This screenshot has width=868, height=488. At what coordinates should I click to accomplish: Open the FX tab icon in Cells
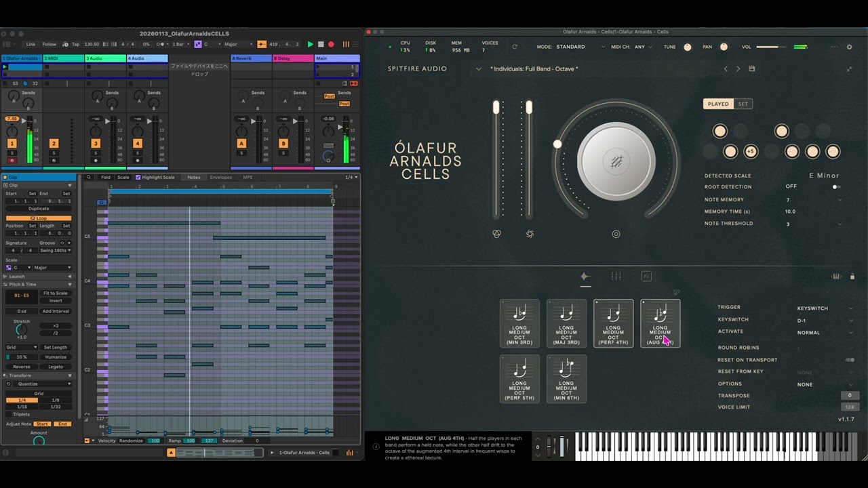pos(646,276)
